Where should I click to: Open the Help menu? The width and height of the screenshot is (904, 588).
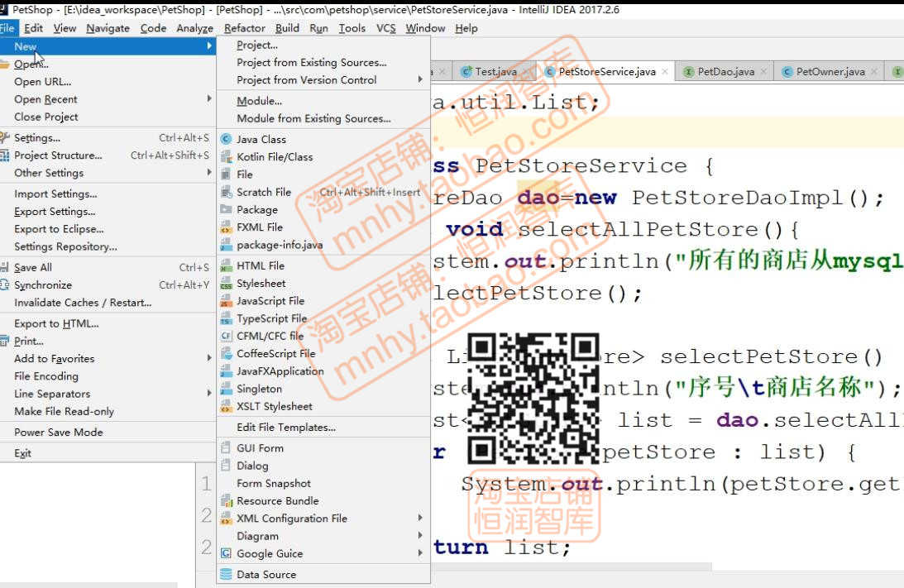click(466, 27)
